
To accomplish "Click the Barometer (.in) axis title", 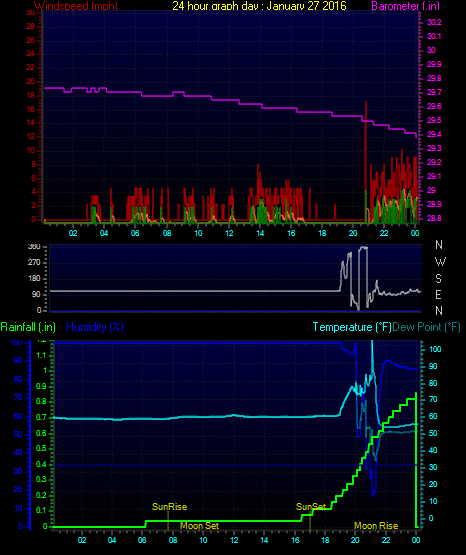I will [x=405, y=5].
